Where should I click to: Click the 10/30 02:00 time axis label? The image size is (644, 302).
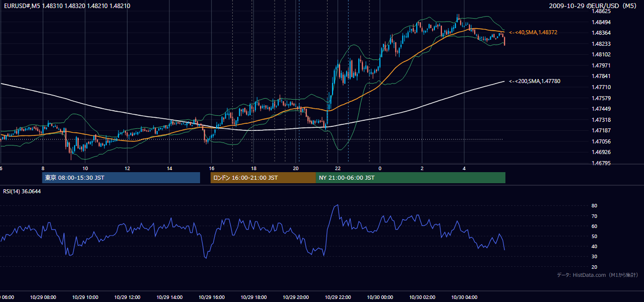click(422, 297)
